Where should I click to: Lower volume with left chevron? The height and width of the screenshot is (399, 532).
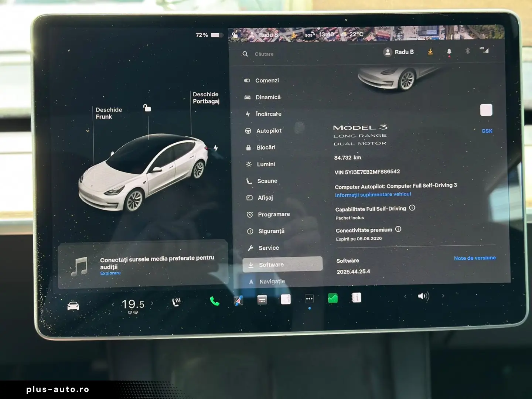[x=405, y=296]
